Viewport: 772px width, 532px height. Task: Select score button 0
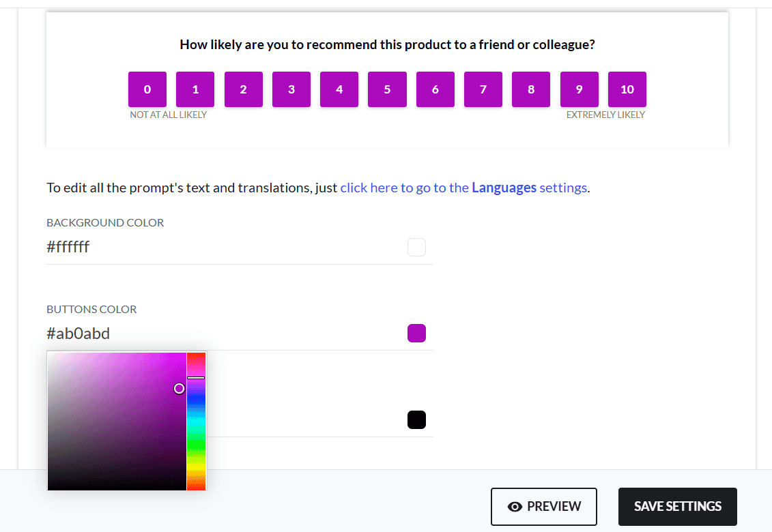[147, 89]
